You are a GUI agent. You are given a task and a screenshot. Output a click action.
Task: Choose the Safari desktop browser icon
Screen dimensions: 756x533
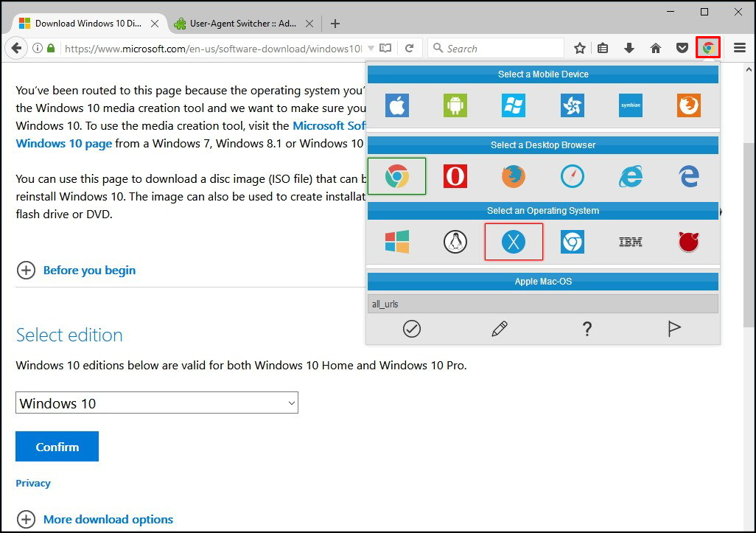tap(573, 176)
